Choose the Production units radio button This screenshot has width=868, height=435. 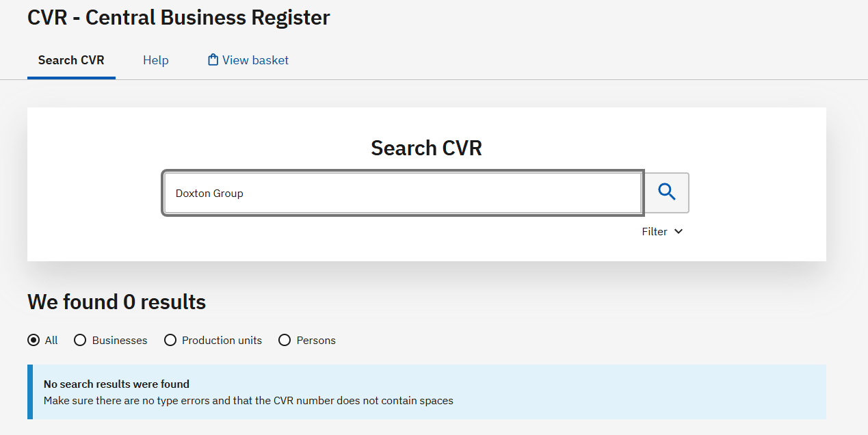click(170, 340)
